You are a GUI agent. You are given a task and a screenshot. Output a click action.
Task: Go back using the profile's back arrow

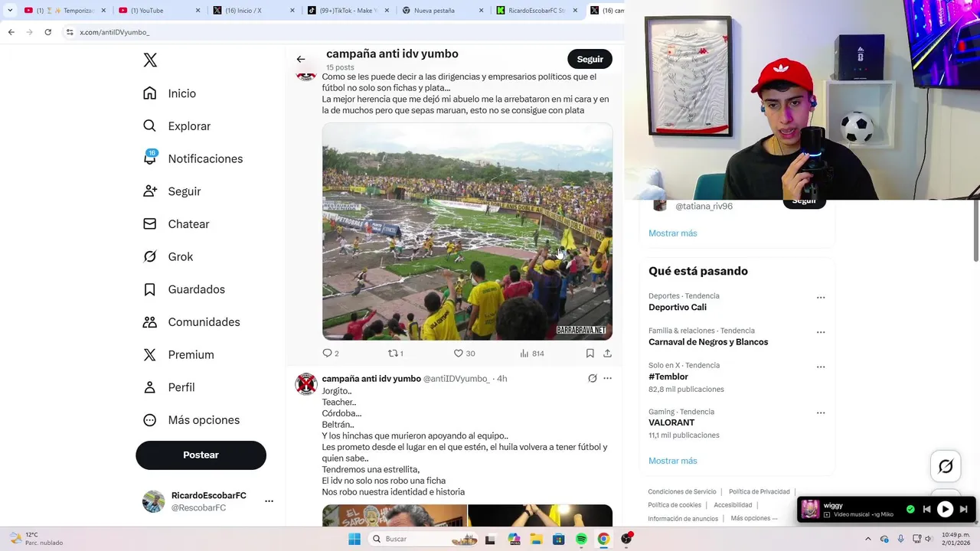[301, 59]
